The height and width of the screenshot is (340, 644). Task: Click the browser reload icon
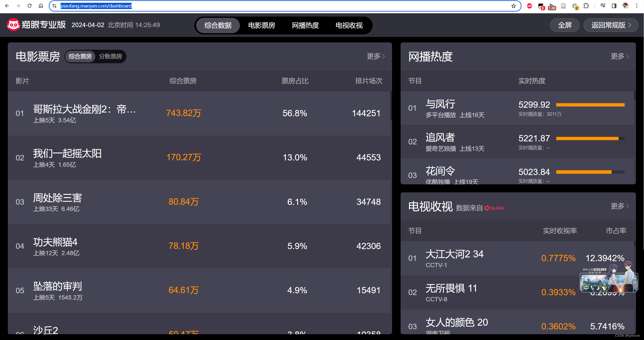point(29,6)
